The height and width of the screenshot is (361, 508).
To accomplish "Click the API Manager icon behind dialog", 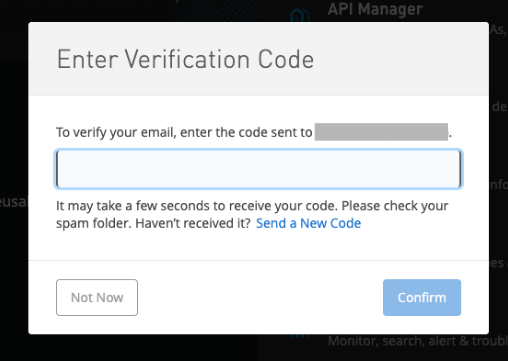I will click(x=300, y=16).
